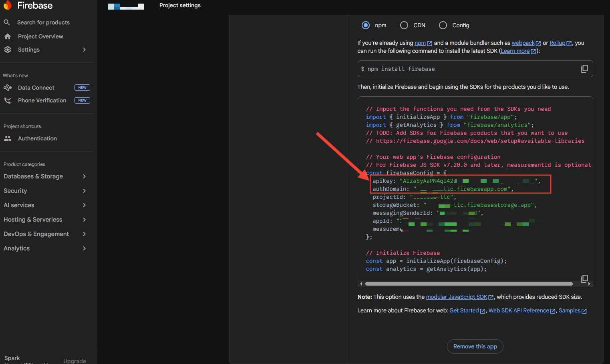Copy the npm install firebase command
Viewport: 610px width, 364px height.
[x=584, y=69]
